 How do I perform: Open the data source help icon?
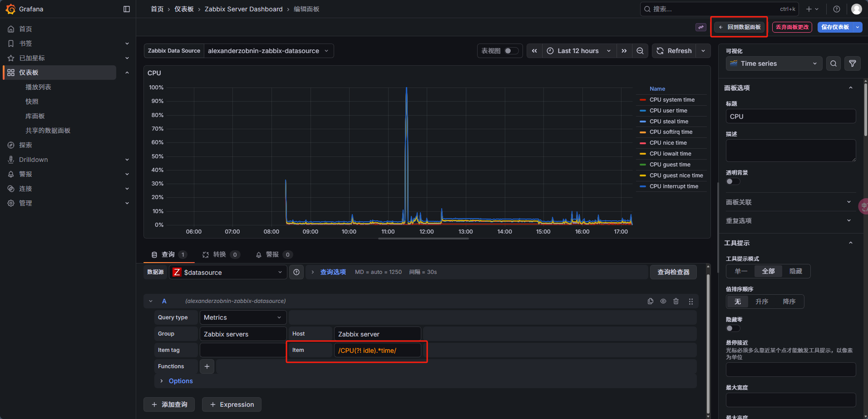pos(296,272)
